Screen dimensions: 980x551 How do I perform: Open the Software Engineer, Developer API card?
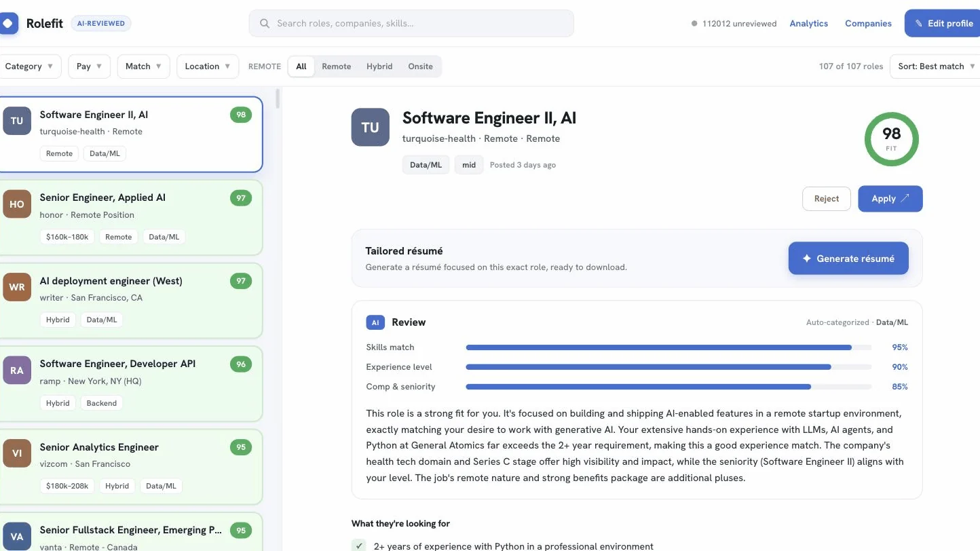tap(130, 384)
